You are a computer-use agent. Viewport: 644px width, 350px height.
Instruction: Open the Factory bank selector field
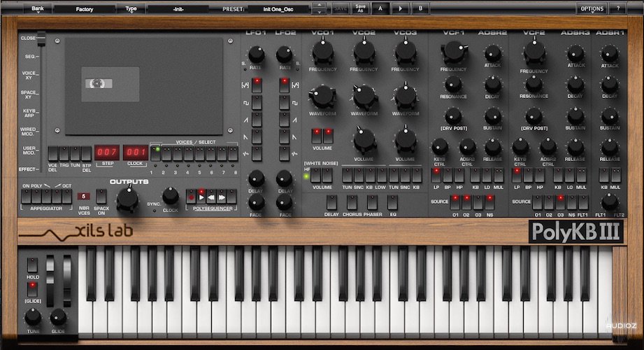tap(85, 9)
